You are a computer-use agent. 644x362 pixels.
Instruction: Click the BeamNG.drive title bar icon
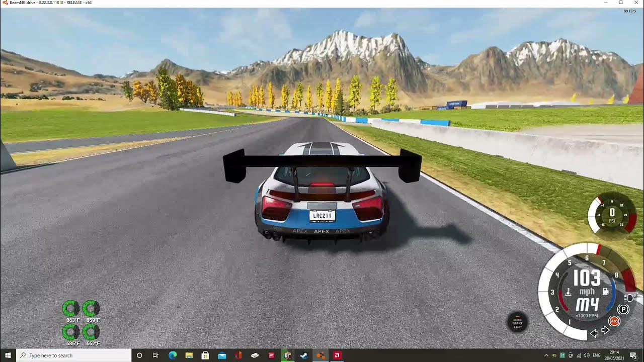click(5, 3)
